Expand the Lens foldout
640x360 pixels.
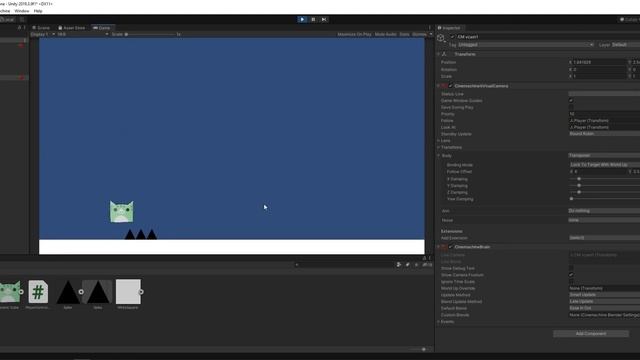tap(438, 140)
